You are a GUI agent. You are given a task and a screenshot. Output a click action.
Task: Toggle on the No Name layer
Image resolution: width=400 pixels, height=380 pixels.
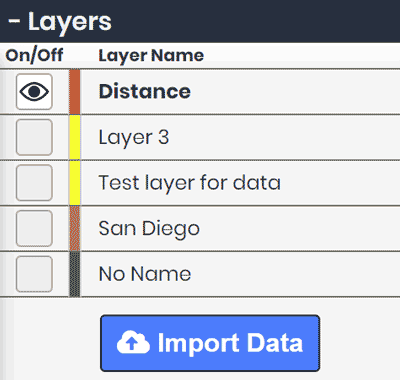tap(34, 274)
